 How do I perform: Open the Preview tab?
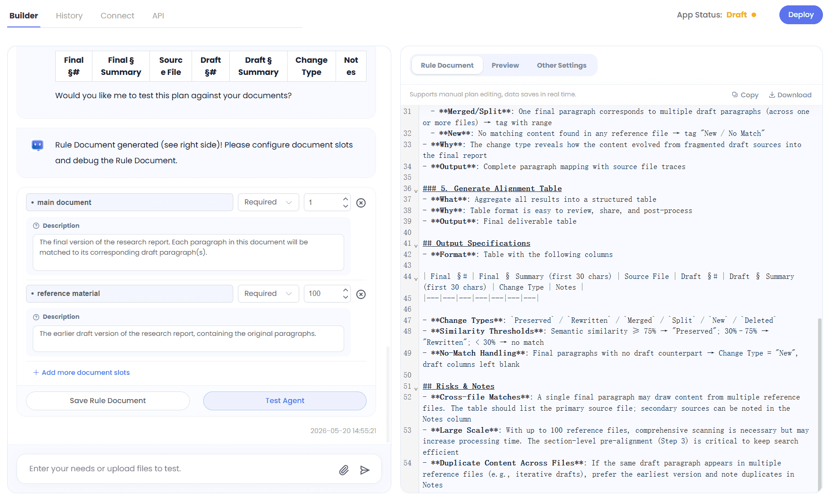click(x=505, y=65)
